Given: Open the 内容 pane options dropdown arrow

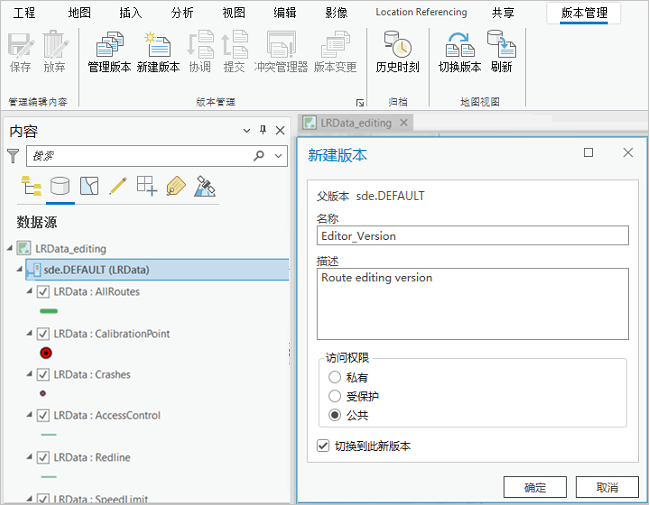Looking at the screenshot, I should [x=247, y=131].
